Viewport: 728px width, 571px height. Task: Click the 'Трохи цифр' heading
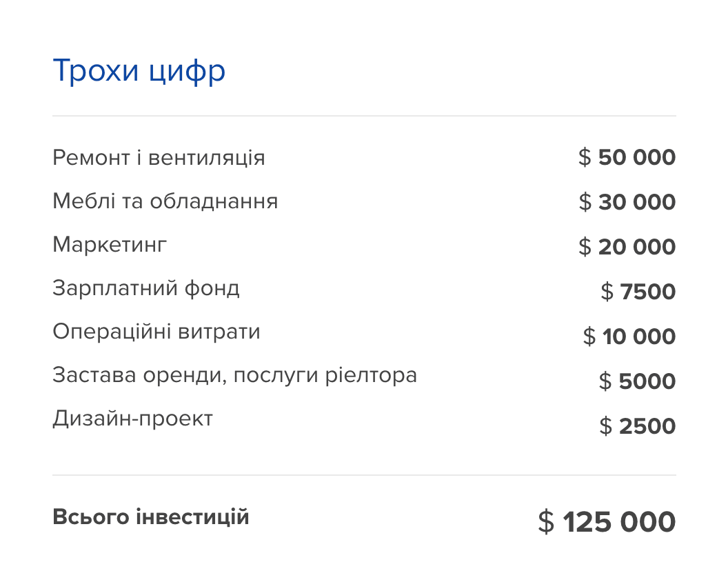pos(139,72)
